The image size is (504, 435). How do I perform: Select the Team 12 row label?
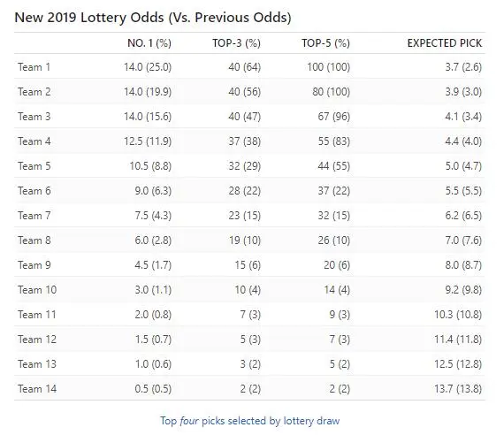tap(37, 340)
